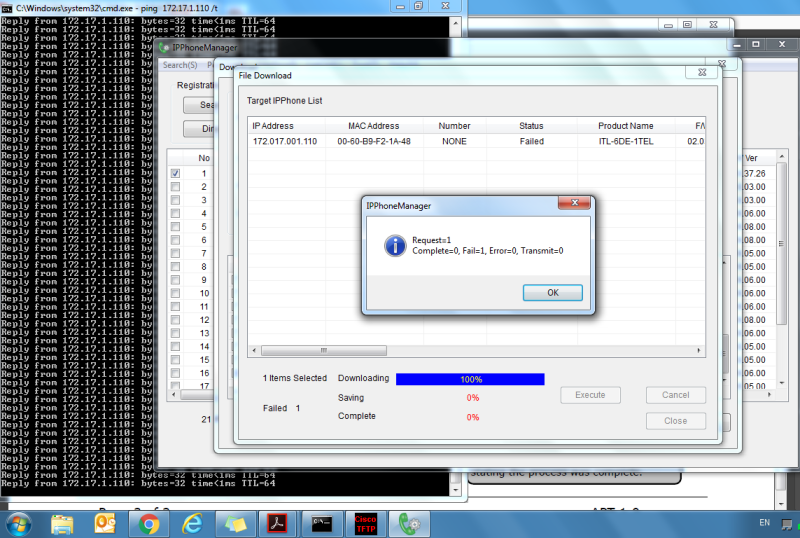
Task: Check the checkbox for row 7
Action: coord(175,253)
